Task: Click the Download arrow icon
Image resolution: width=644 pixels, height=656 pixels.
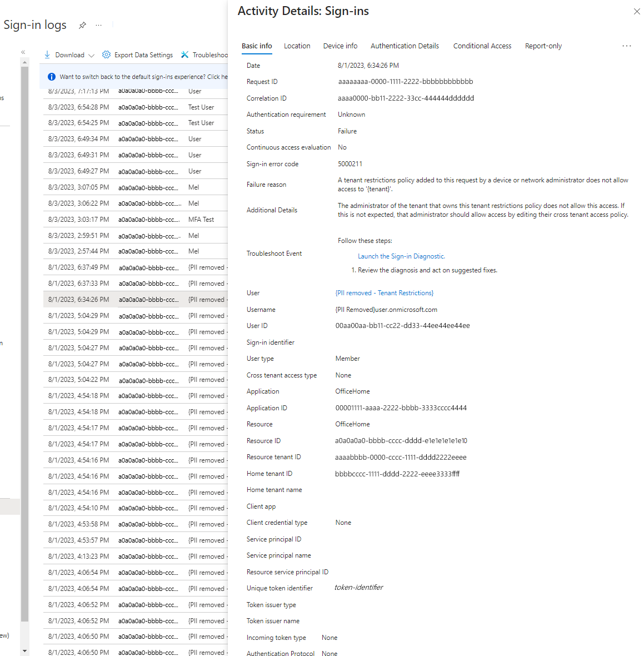Action: point(47,55)
